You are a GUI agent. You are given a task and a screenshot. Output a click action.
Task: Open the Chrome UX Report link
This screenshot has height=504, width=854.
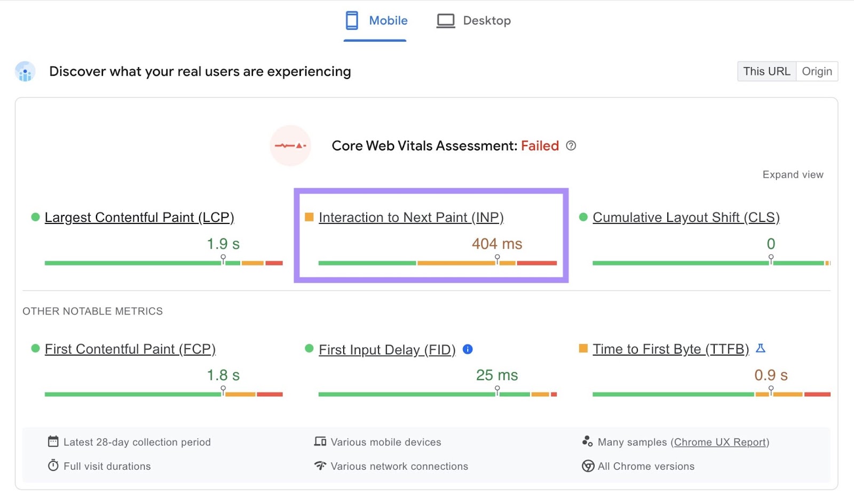pos(720,442)
